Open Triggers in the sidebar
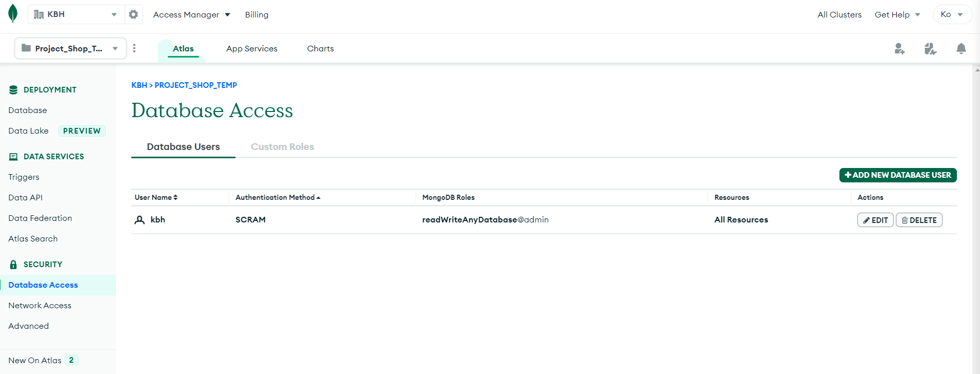The width and height of the screenshot is (980, 374). pos(24,177)
